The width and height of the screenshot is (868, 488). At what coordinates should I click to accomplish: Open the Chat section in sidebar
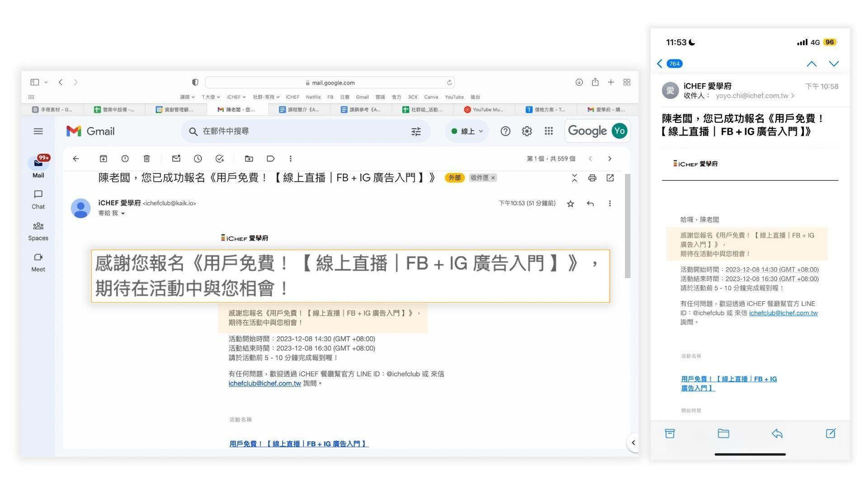coord(38,199)
